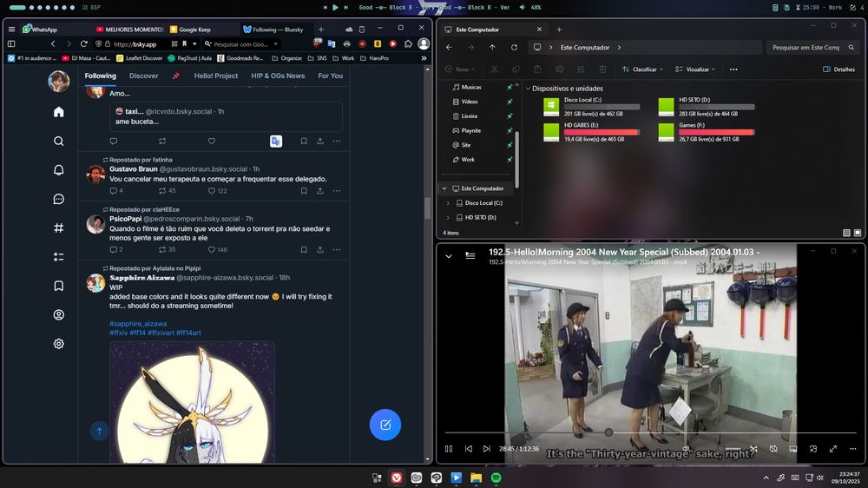Switch to the For You feed tab
Viewport: 868px width, 488px height.
pos(331,76)
